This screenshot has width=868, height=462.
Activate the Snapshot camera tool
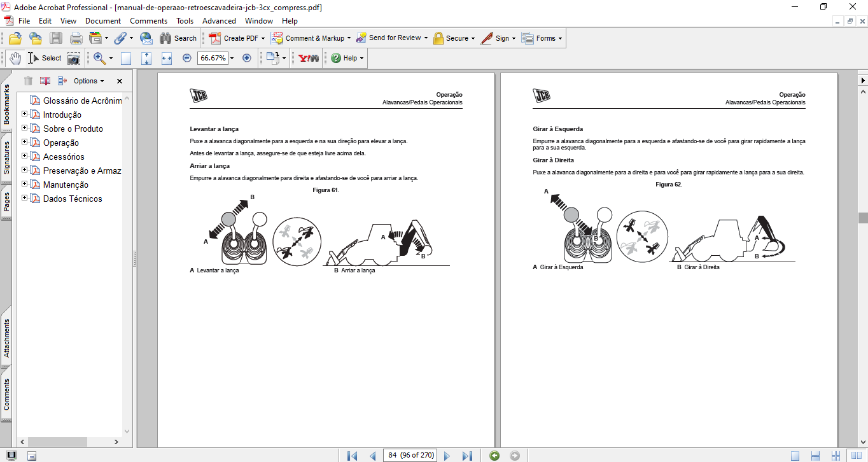pos(74,58)
